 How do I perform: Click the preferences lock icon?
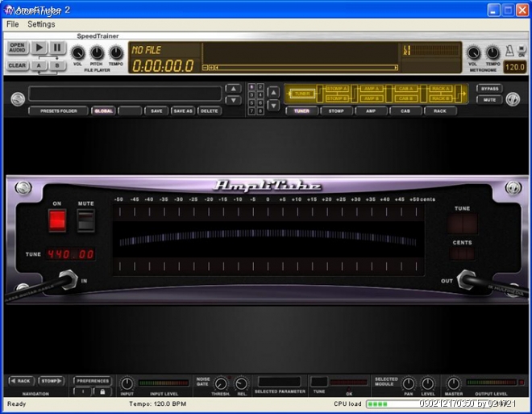tap(102, 391)
